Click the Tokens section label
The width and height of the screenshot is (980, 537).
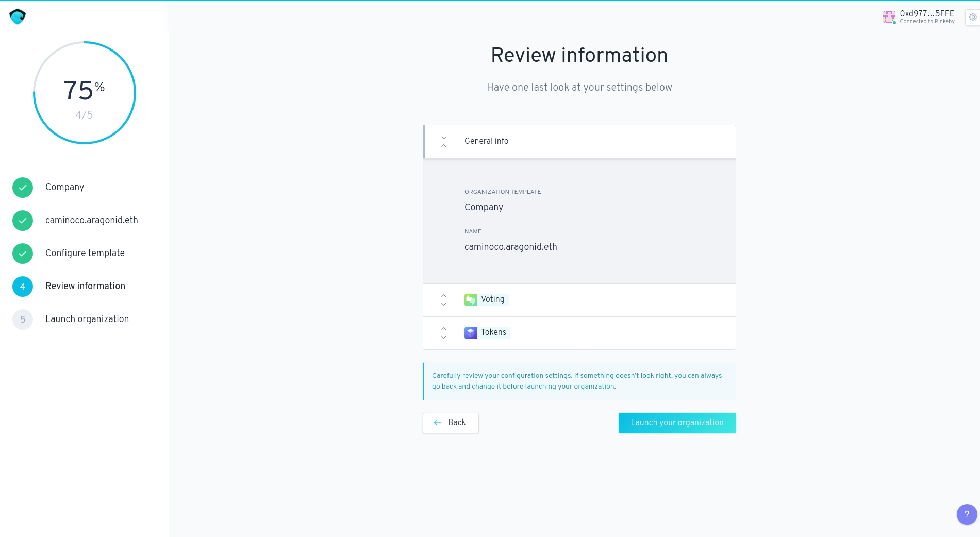click(493, 332)
